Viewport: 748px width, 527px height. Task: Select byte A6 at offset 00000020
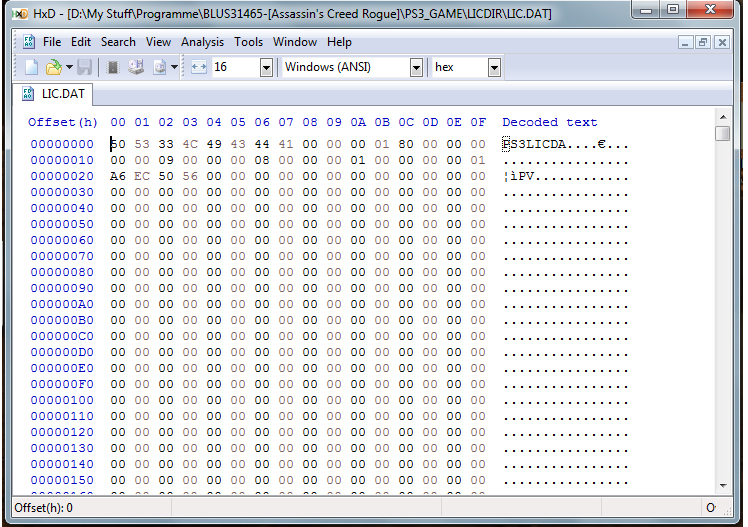point(118,176)
